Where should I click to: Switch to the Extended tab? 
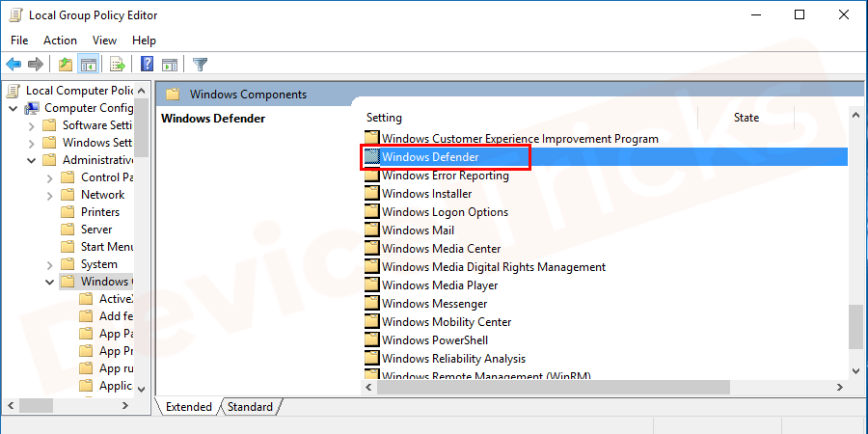click(x=189, y=407)
